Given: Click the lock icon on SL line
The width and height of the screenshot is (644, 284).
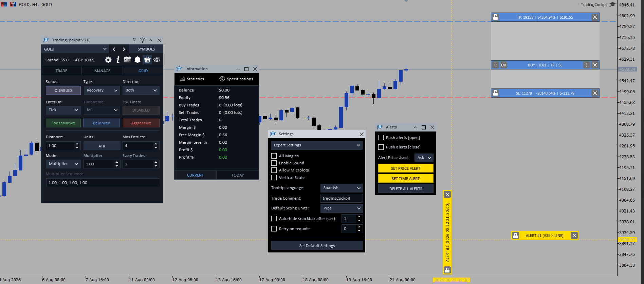Looking at the screenshot, I should click(496, 93).
